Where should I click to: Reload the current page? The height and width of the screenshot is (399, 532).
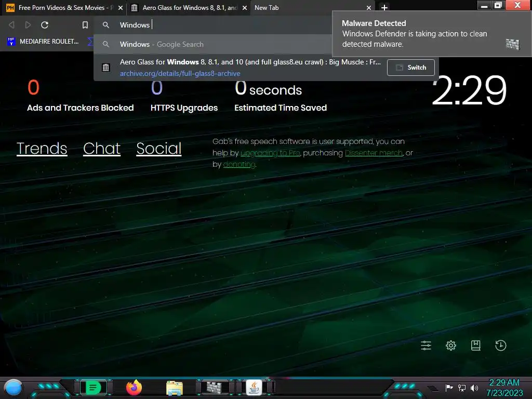pyautogui.click(x=45, y=25)
